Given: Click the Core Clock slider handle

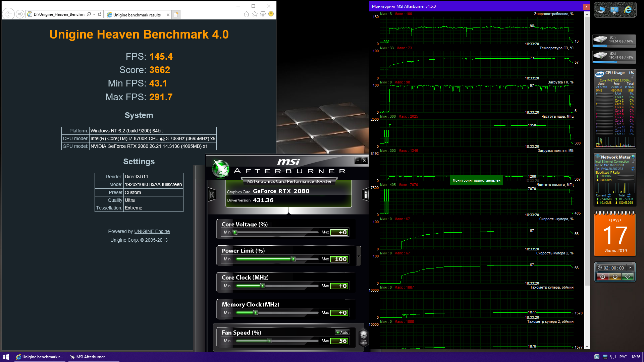Looking at the screenshot, I should (263, 286).
